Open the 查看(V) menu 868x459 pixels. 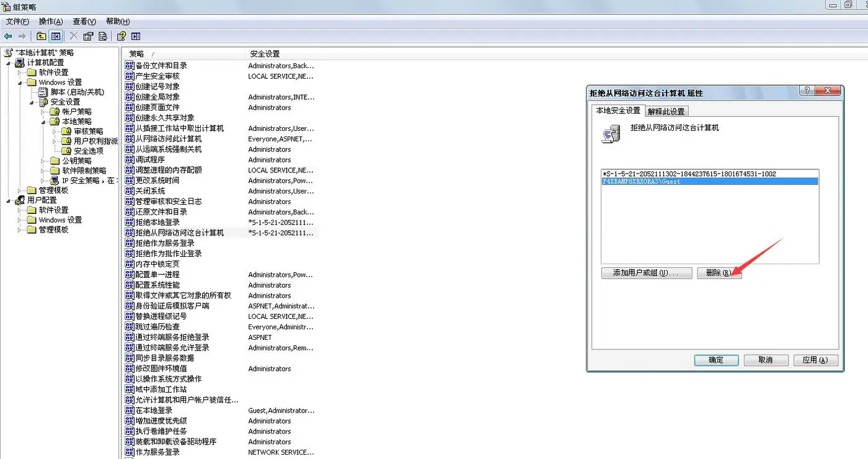click(84, 22)
